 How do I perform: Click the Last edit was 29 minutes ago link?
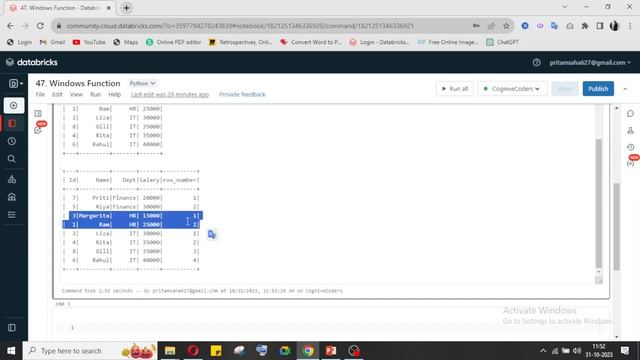click(x=170, y=94)
